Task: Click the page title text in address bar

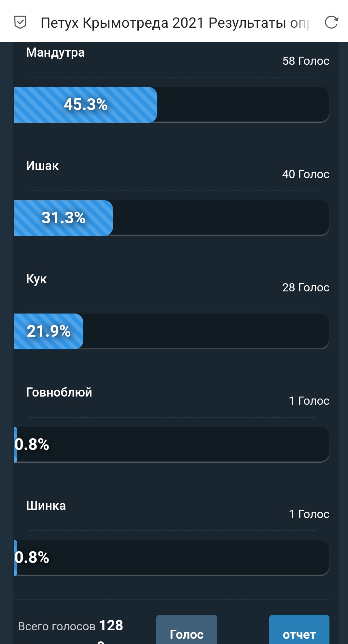Action: (176, 23)
